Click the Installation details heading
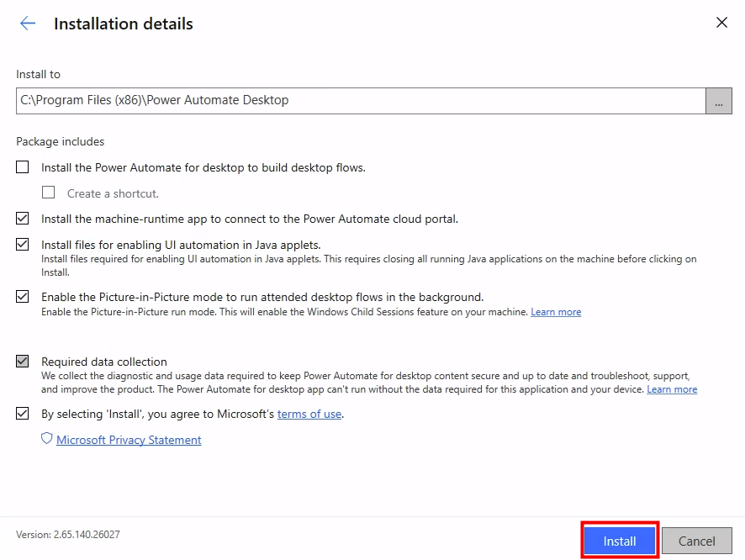The width and height of the screenshot is (745, 560). [124, 24]
